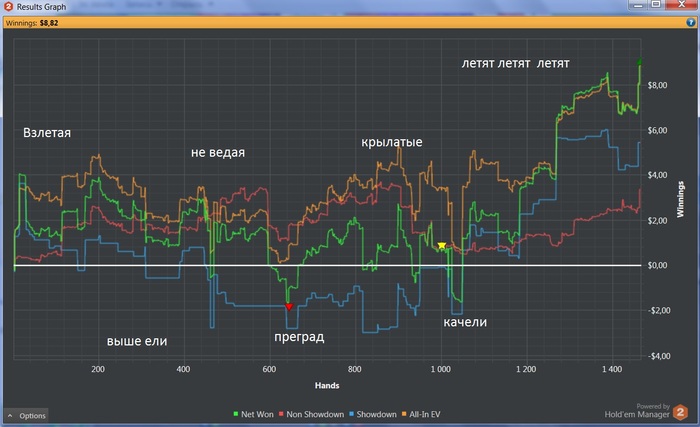Click the 1 200 hands axis label
This screenshot has width=700, height=427.
526,369
